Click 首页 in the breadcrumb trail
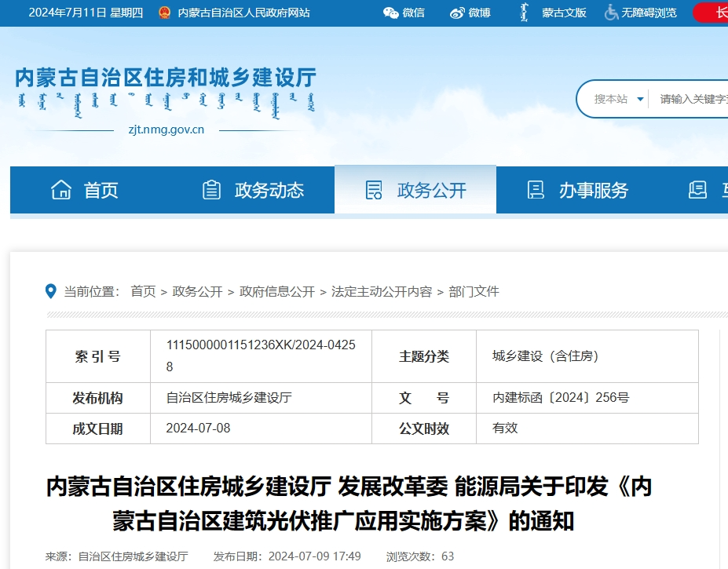This screenshot has height=569, width=728. (x=143, y=291)
